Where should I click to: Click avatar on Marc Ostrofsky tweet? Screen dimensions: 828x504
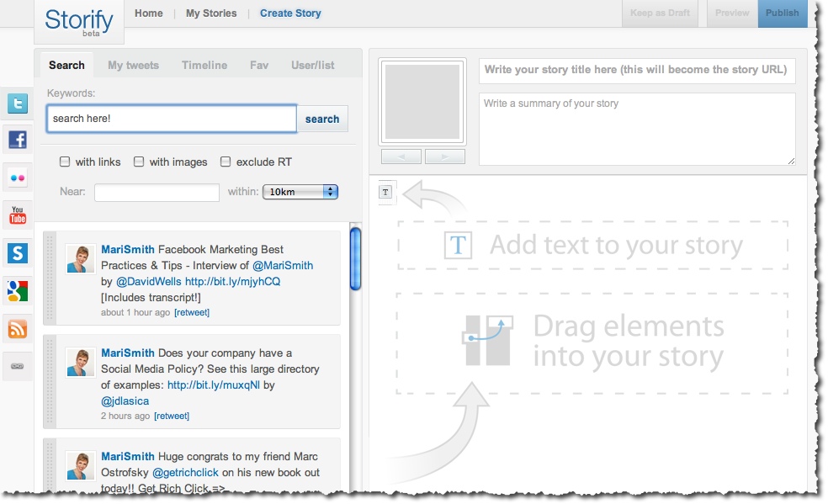coord(81,465)
